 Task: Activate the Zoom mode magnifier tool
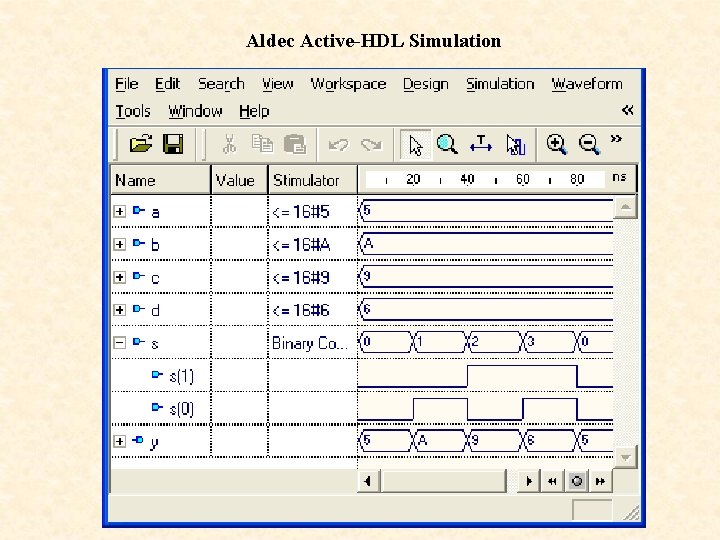click(447, 144)
